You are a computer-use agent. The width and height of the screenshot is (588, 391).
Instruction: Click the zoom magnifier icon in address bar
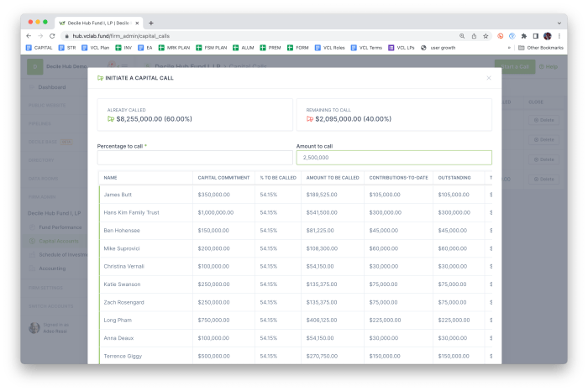[462, 36]
